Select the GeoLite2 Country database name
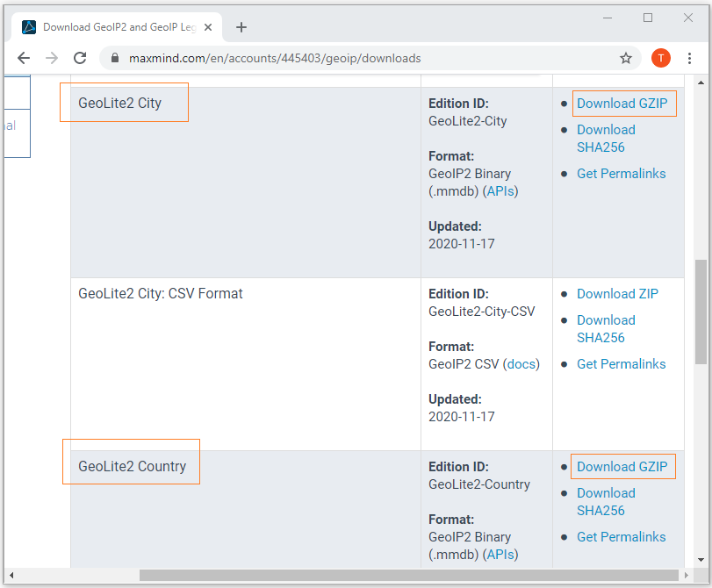712x588 pixels. 133,466
